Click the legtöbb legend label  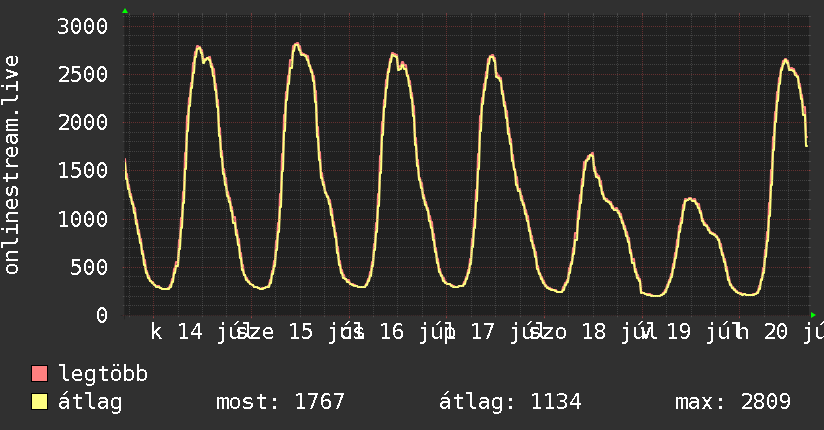(103, 374)
